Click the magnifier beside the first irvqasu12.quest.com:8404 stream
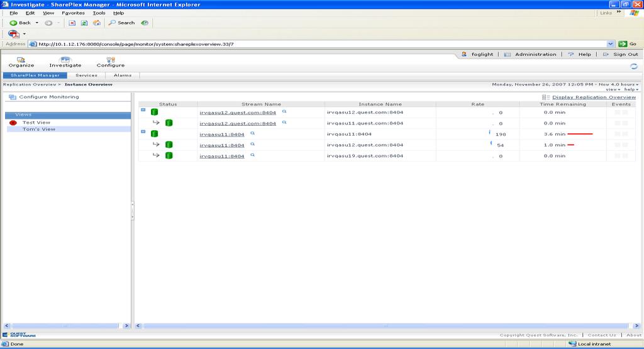644x349 pixels. click(x=284, y=111)
